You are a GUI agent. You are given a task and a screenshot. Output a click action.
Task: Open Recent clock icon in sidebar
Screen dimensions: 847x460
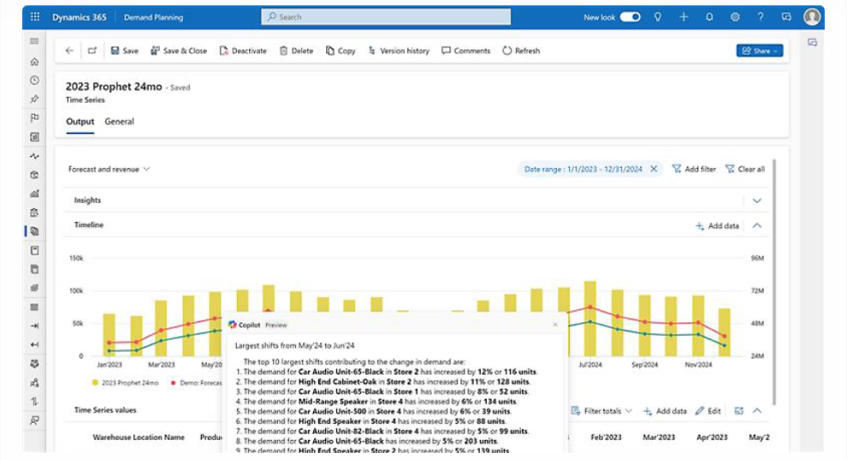35,80
